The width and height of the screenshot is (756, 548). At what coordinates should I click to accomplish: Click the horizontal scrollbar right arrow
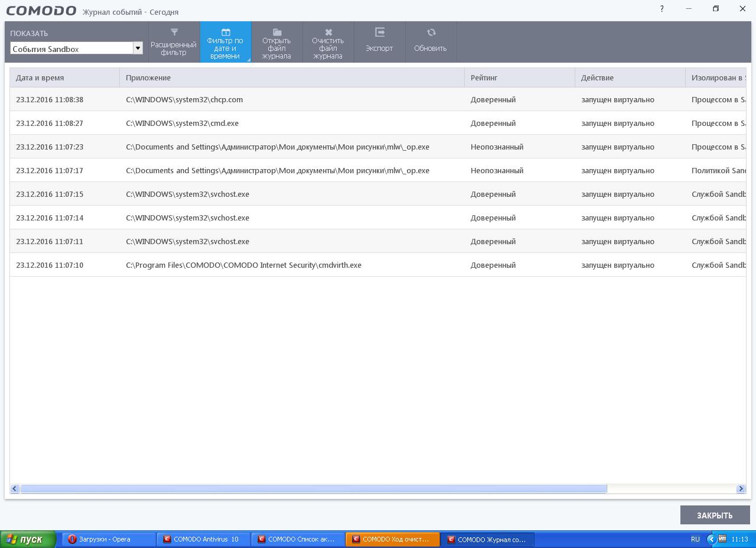coord(741,488)
